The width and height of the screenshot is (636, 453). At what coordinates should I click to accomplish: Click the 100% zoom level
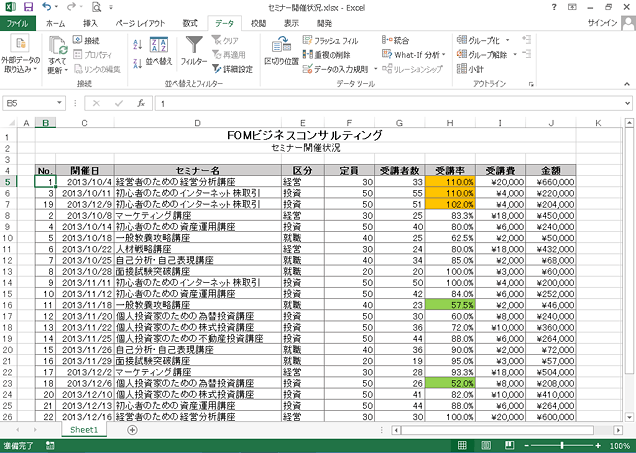(620, 446)
